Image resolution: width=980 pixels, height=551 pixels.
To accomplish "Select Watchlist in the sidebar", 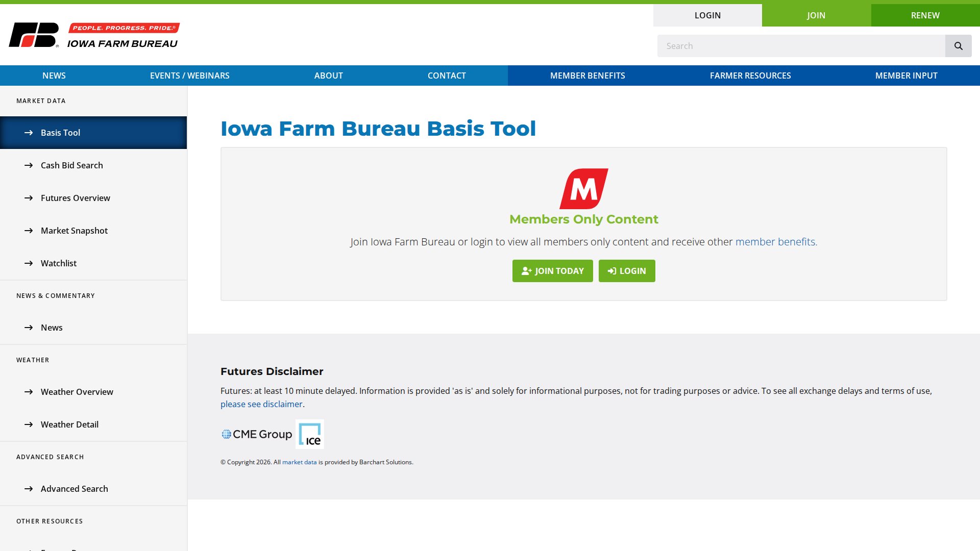I will click(58, 263).
